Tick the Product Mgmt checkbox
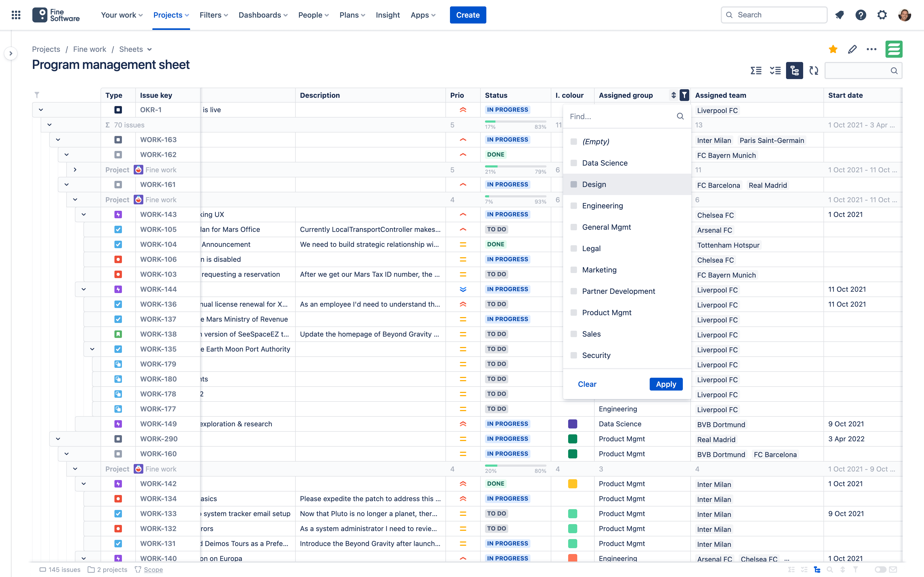 [x=573, y=313]
